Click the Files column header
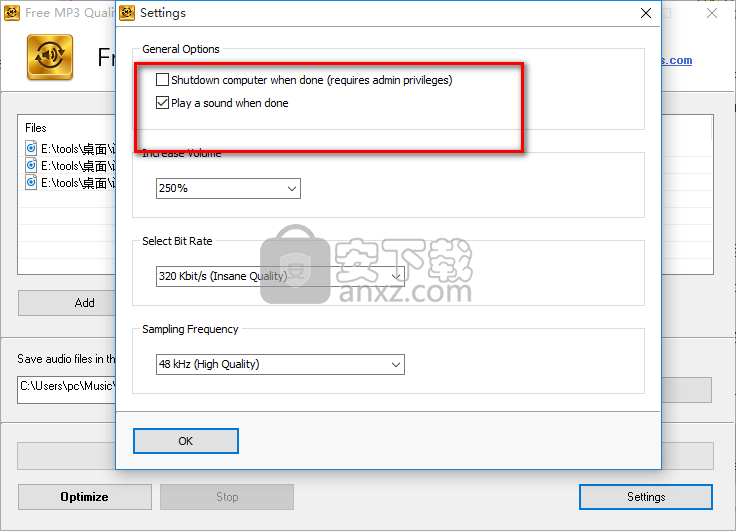Screen dimensions: 736x531 (36, 128)
